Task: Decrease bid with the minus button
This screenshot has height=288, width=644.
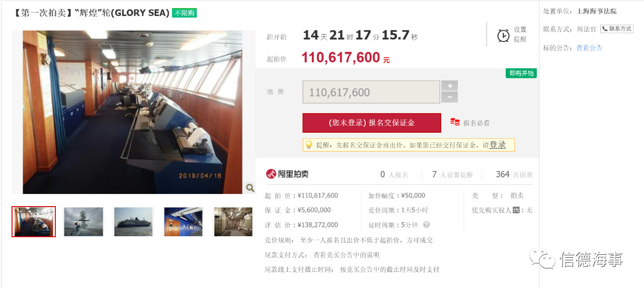Action: tap(449, 98)
